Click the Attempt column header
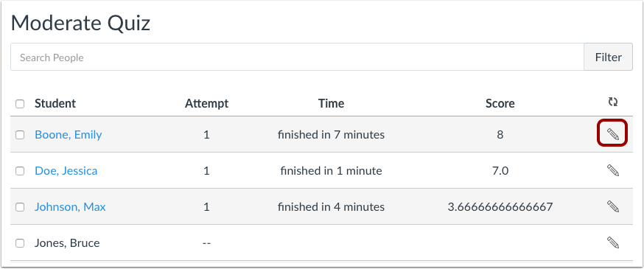 coord(206,103)
